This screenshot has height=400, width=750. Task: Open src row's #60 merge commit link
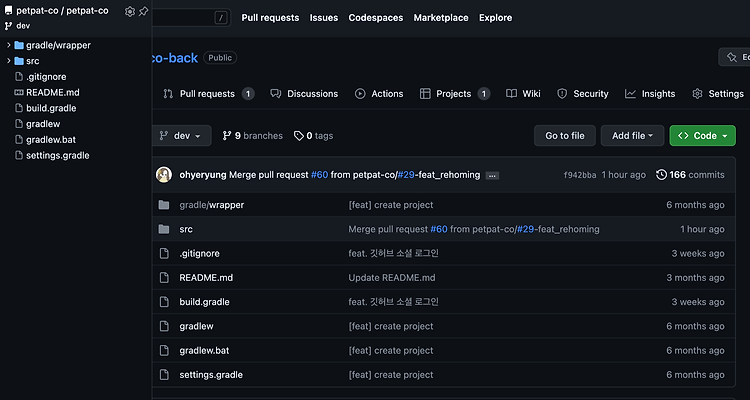point(439,229)
